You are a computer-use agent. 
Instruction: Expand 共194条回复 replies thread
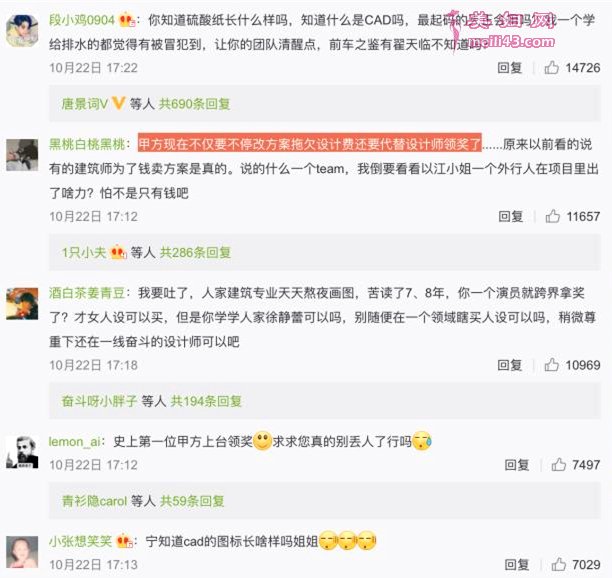(x=206, y=401)
